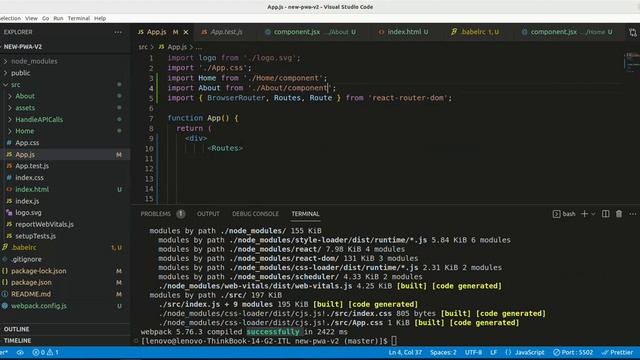Expand the node_modules folder
640x360 pixels.
(x=5, y=61)
